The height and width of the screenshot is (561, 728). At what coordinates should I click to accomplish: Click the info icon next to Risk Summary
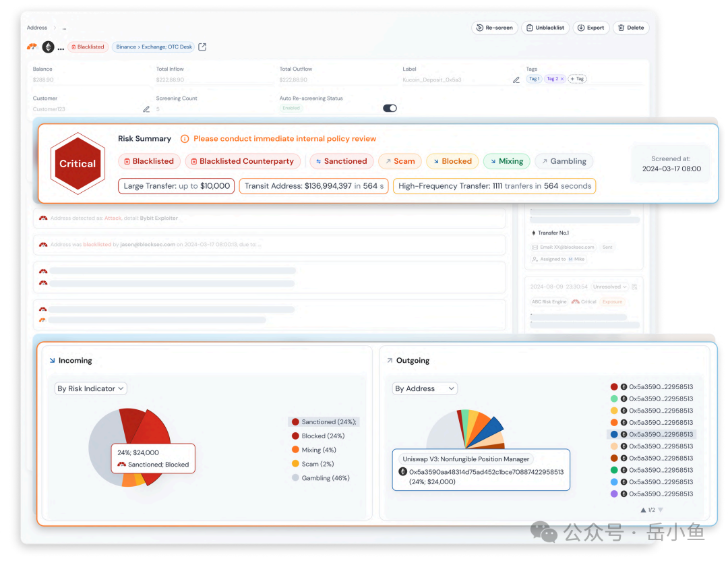pos(185,139)
